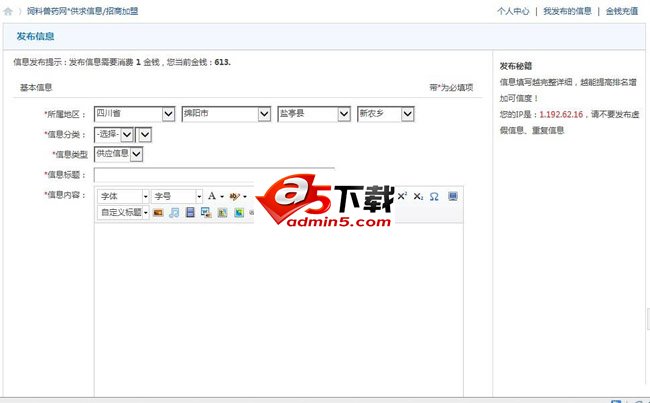The height and width of the screenshot is (403, 650).
Task: Click the IP address 1.192.62.16
Action: [561, 114]
